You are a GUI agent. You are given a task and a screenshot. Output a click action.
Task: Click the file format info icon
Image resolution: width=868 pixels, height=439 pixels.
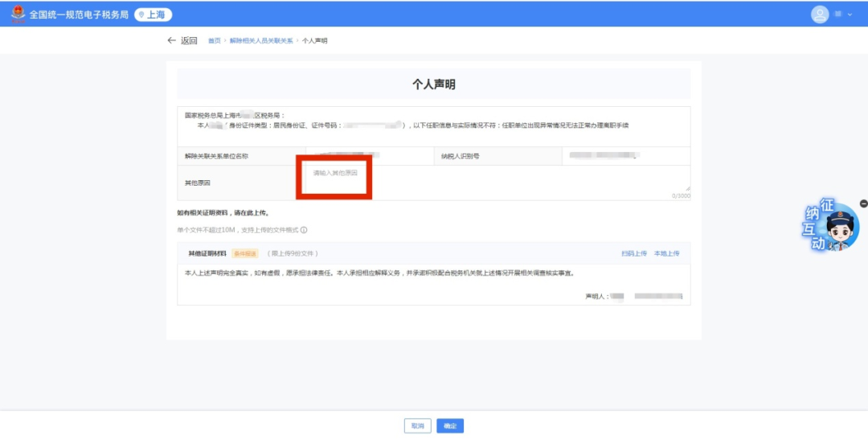(x=304, y=230)
